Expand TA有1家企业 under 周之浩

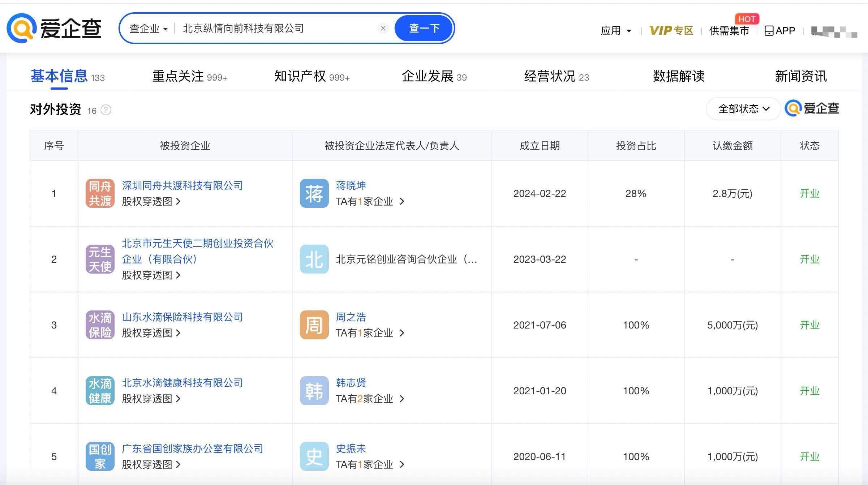(370, 333)
